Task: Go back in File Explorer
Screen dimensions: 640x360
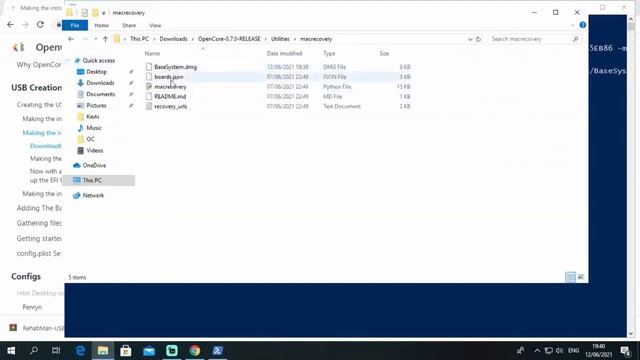Action: pyautogui.click(x=71, y=39)
